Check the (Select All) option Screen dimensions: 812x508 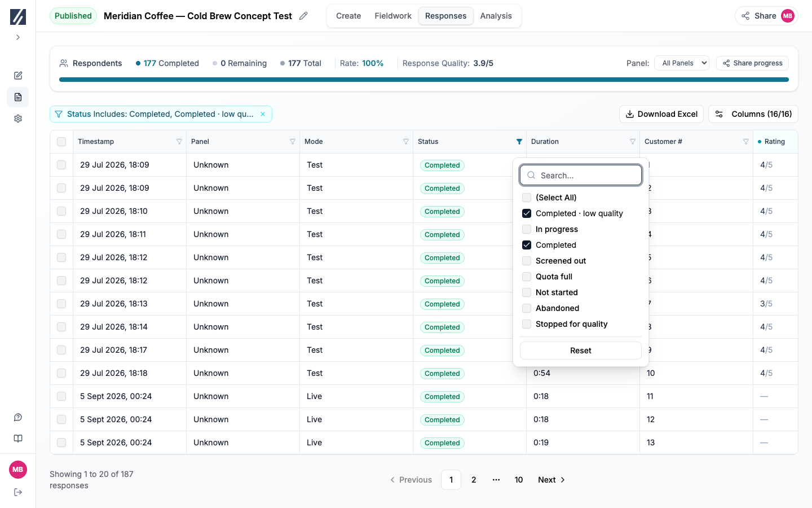527,198
